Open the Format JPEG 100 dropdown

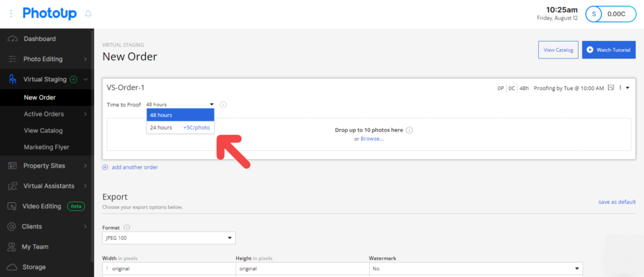pyautogui.click(x=169, y=238)
